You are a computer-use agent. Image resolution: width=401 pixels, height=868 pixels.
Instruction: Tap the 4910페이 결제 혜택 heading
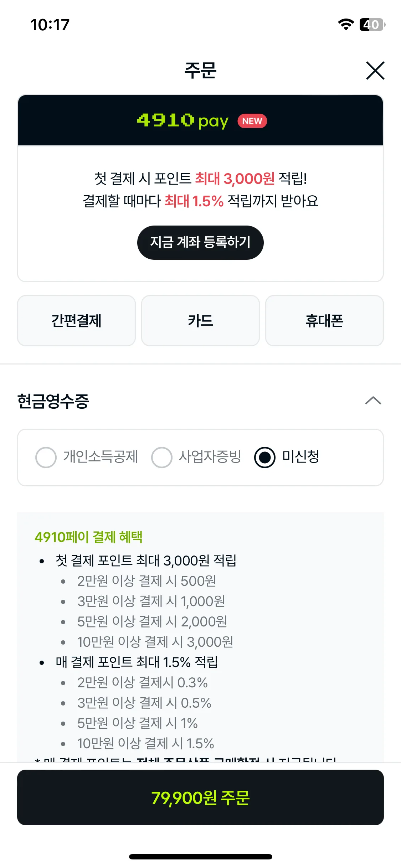(88, 537)
